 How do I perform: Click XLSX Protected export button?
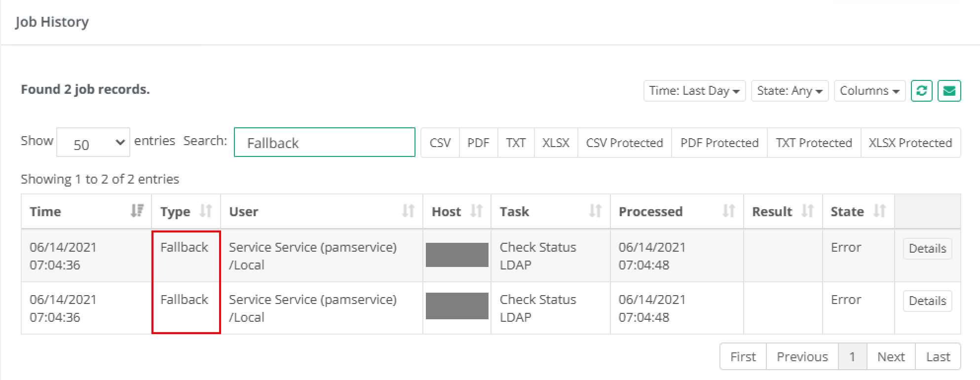pos(910,143)
